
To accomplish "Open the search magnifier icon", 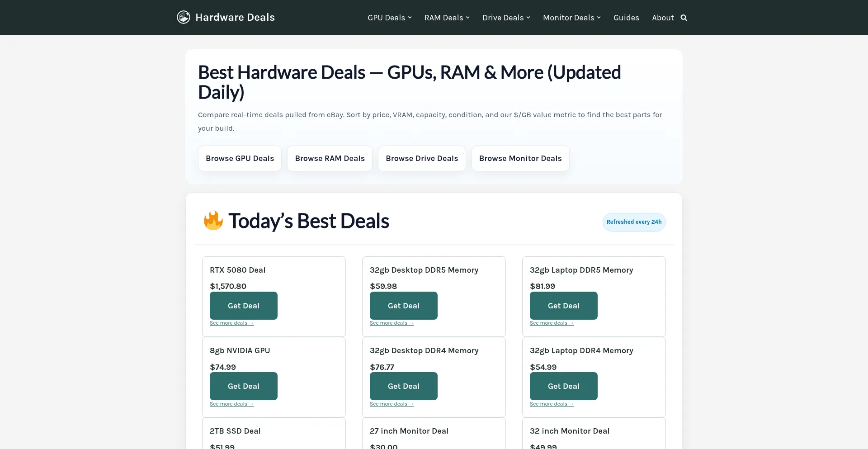I will point(684,18).
